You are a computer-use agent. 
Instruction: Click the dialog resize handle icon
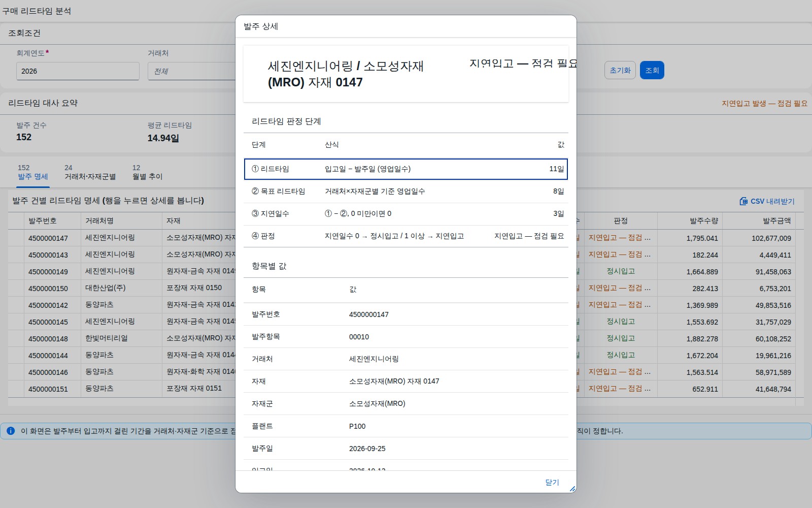click(x=572, y=489)
